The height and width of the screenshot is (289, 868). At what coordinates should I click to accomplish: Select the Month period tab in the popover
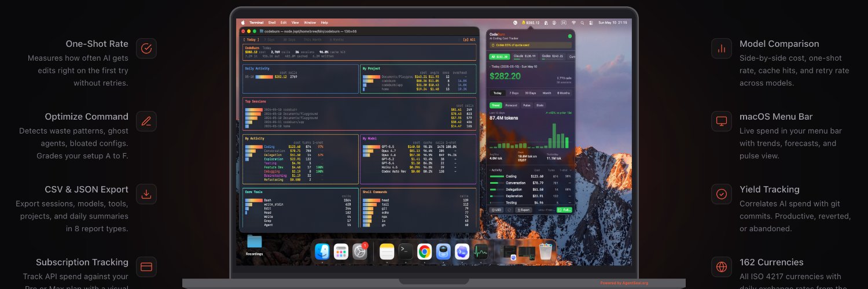pyautogui.click(x=547, y=93)
